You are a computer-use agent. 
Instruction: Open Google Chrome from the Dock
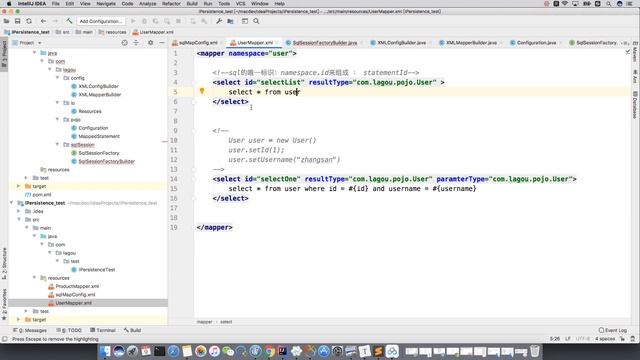click(269, 351)
